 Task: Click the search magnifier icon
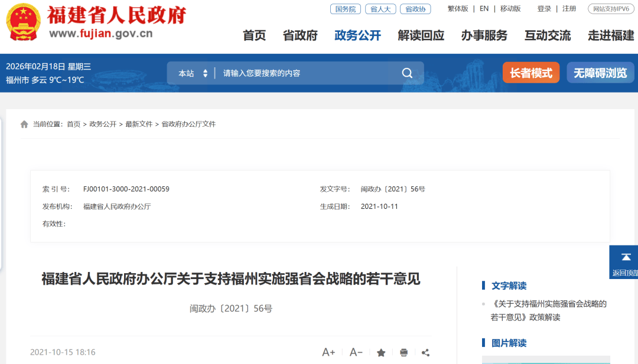pos(407,73)
